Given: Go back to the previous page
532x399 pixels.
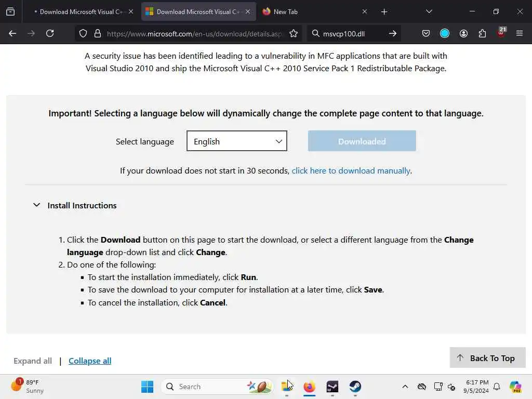Looking at the screenshot, I should click(12, 33).
